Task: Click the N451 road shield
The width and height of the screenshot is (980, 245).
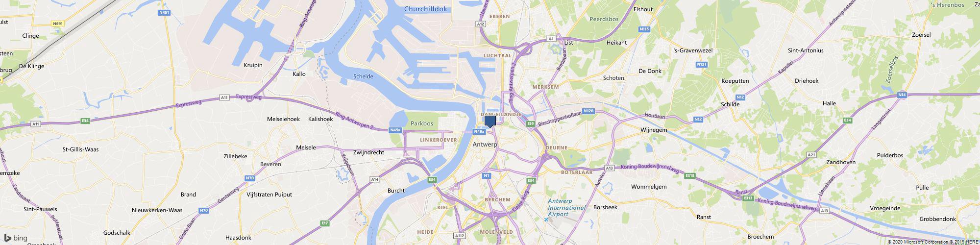Action: [x=165, y=13]
